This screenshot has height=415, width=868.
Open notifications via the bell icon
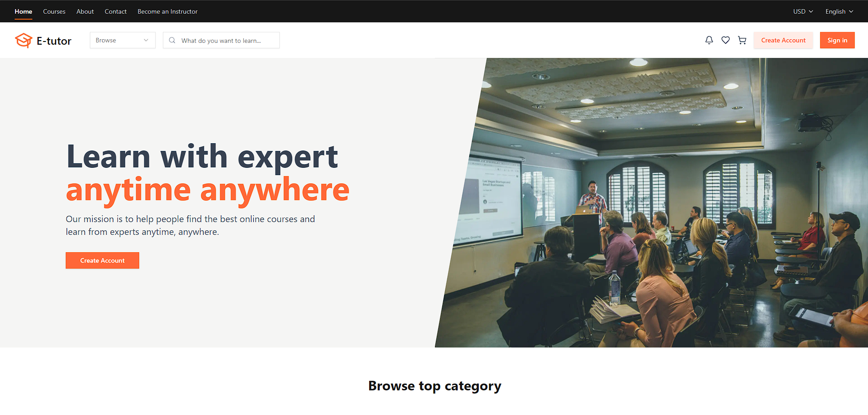coord(709,41)
